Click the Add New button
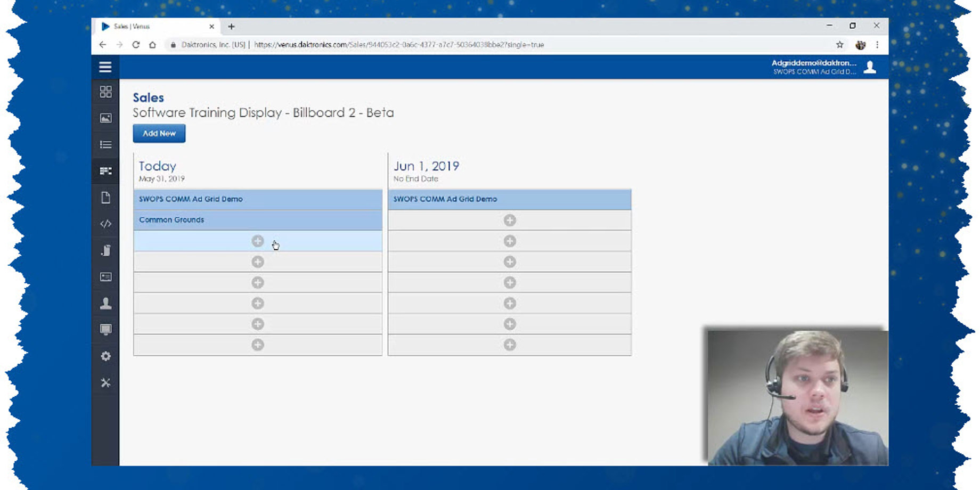Screen dimensions: 980x490 [159, 133]
